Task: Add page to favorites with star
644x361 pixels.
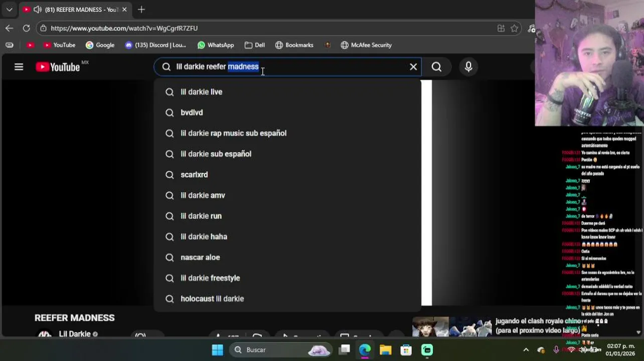Action: (x=514, y=29)
